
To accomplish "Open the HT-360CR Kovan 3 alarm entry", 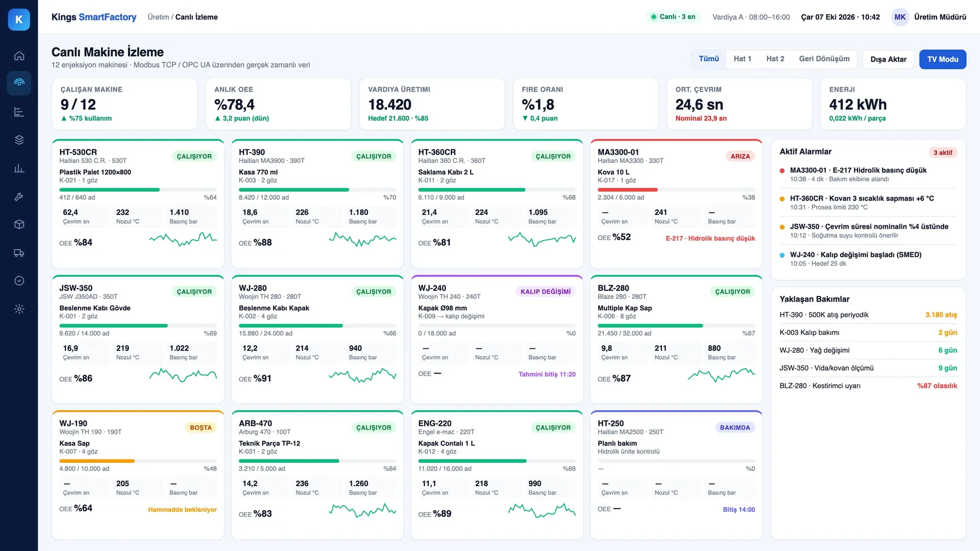I will coord(868,203).
